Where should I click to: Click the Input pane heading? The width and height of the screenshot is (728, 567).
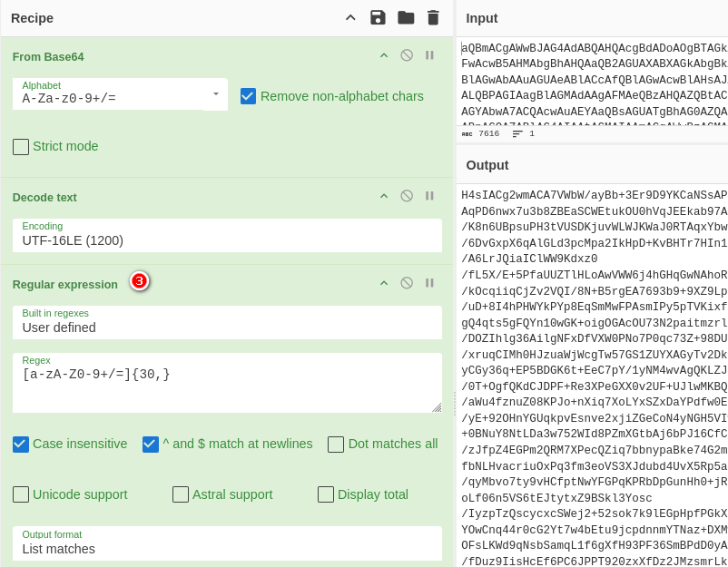tap(481, 18)
